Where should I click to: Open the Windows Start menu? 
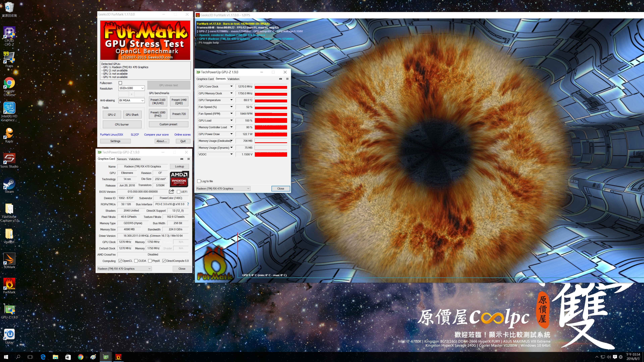tap(6, 357)
